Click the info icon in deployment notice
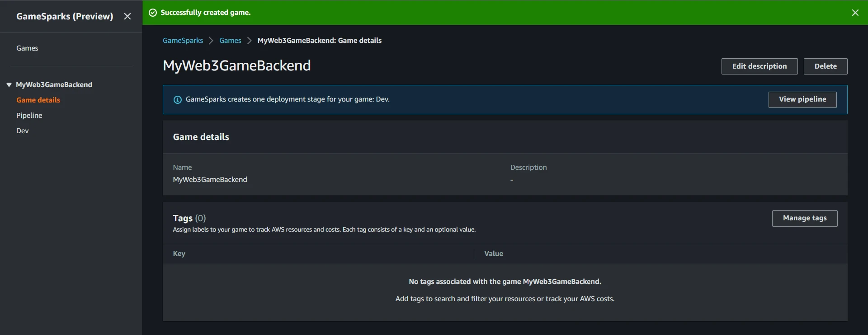 (x=178, y=100)
